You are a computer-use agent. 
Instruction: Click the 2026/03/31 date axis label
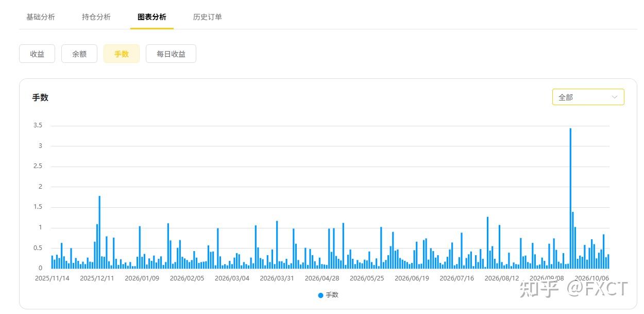[x=277, y=278]
